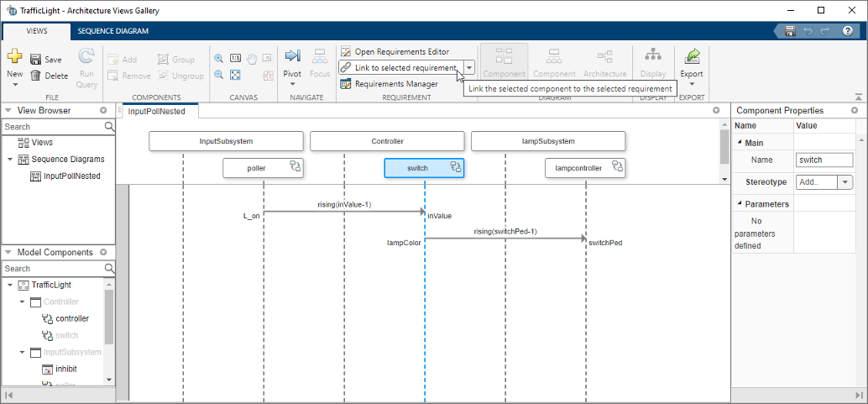Collapse the TrafficLight tree node
868x404 pixels.
click(x=9, y=285)
